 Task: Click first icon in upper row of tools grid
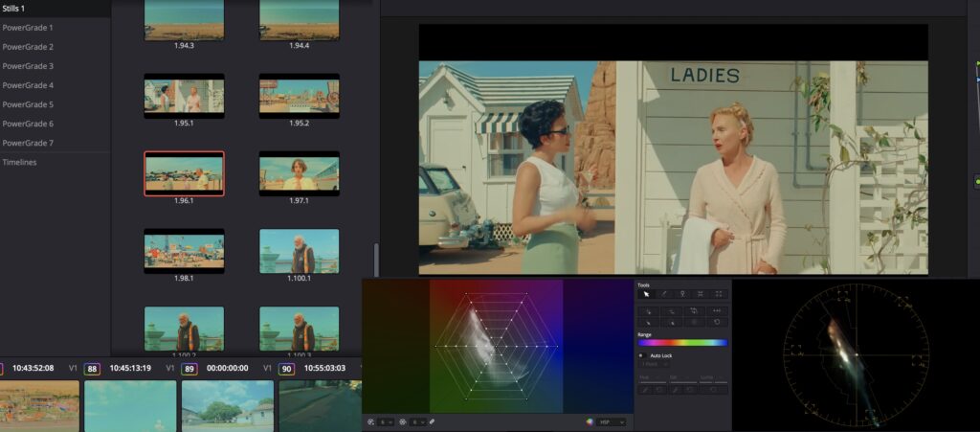click(x=649, y=310)
